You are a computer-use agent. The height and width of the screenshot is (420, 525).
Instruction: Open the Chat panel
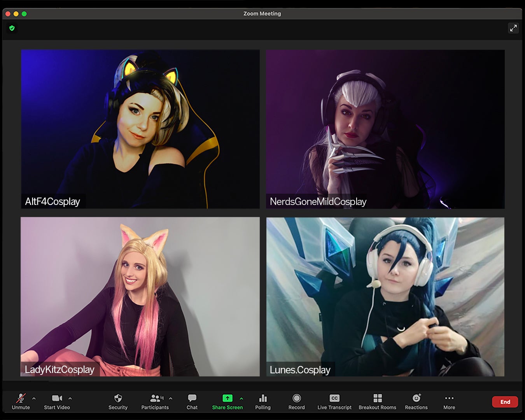coord(192,401)
